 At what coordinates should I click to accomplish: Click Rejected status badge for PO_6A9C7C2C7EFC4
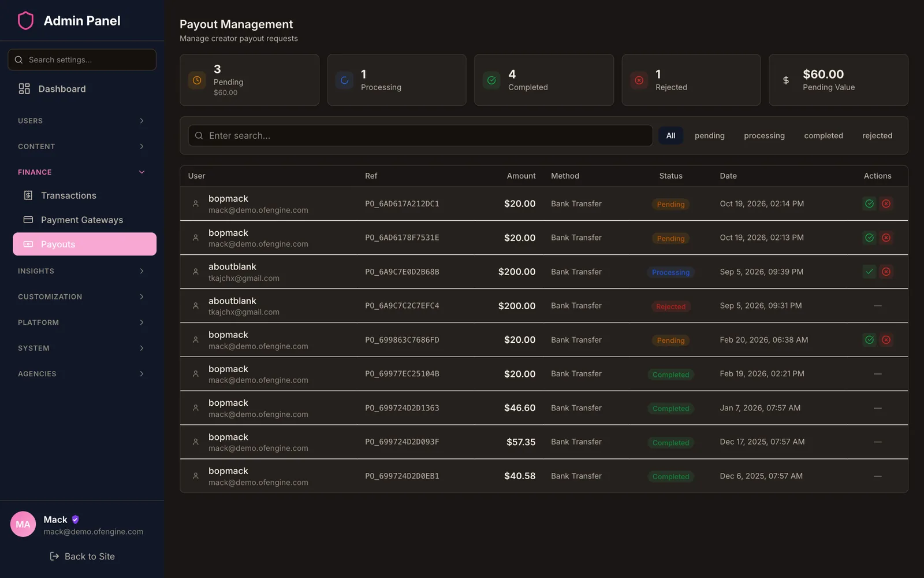670,306
